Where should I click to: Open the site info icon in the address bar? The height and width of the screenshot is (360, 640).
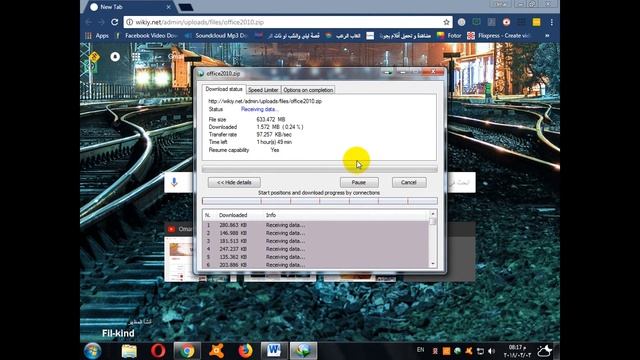[129, 22]
